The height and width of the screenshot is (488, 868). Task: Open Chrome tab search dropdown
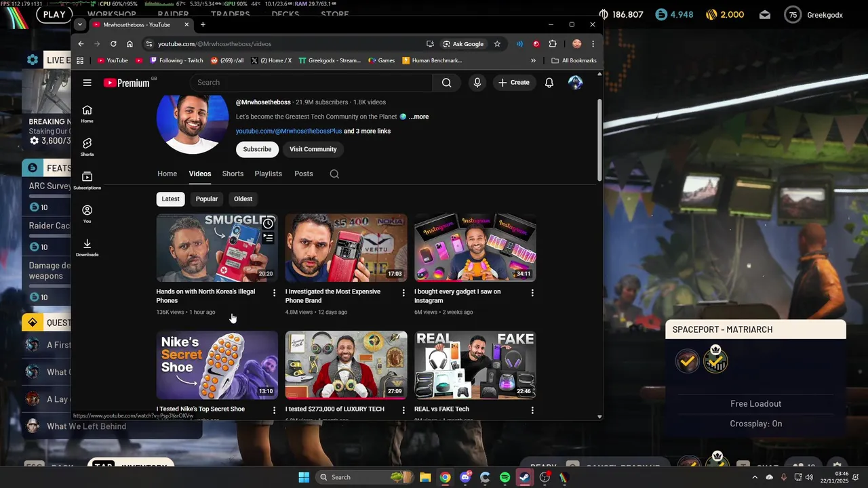[x=80, y=24]
